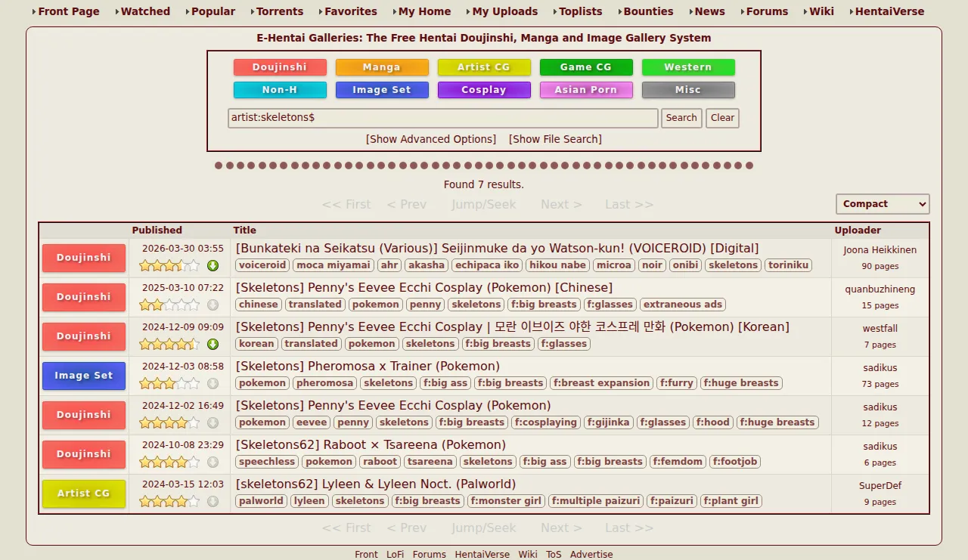Click the extraneous ads tag
The image size is (968, 560).
coord(683,305)
